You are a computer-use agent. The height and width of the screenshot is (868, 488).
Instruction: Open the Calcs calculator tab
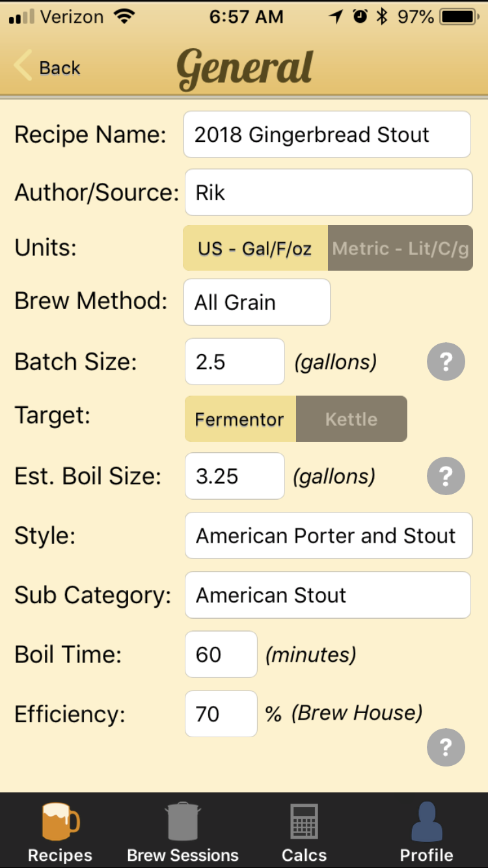pyautogui.click(x=304, y=832)
